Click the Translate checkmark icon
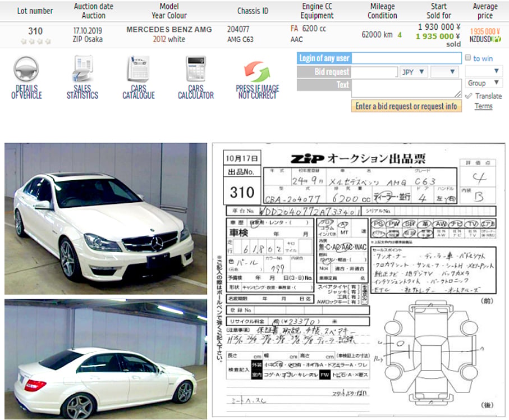The image size is (509, 420). (469, 96)
